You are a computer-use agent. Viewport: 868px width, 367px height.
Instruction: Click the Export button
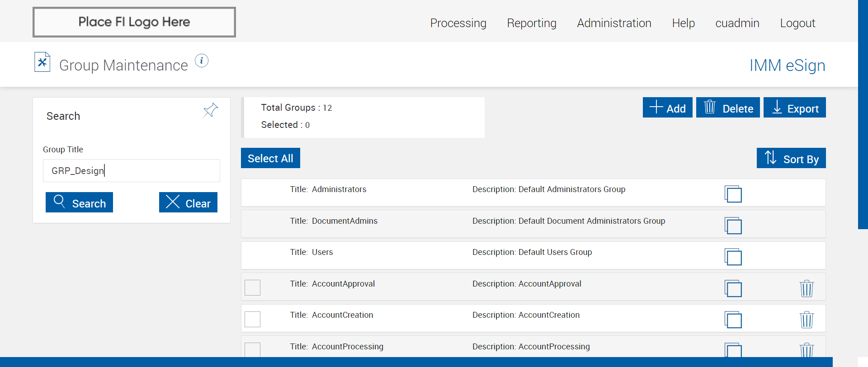[x=794, y=108]
